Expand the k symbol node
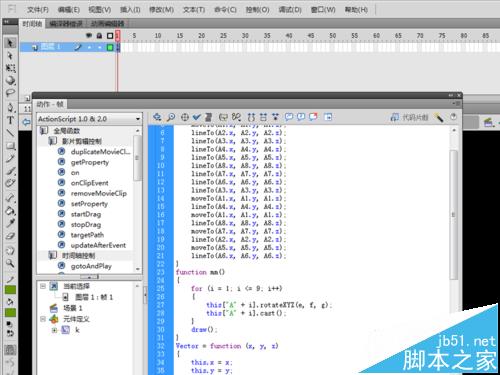The height and width of the screenshot is (375, 500). (x=54, y=330)
